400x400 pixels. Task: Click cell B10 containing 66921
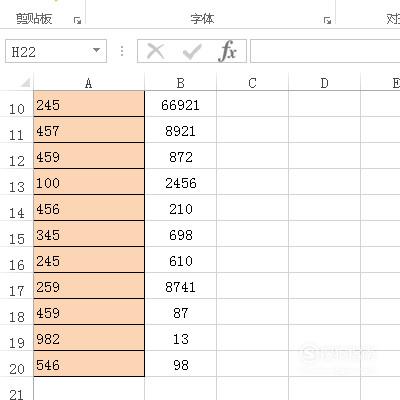(181, 104)
